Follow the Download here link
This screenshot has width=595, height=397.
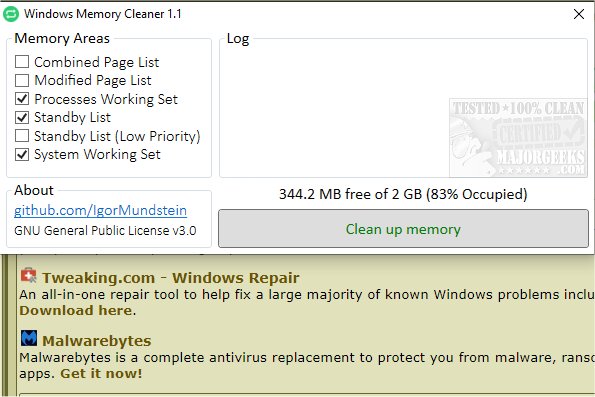tap(76, 310)
